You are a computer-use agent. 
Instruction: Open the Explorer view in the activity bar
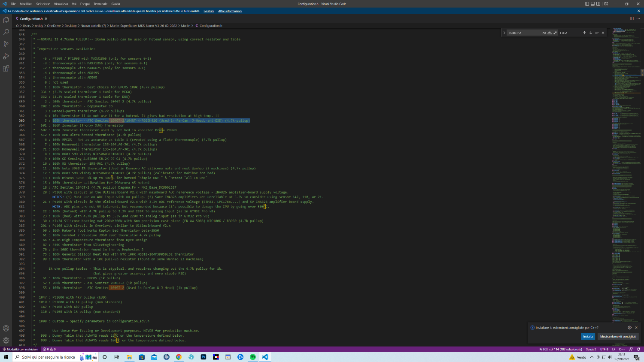(x=6, y=20)
